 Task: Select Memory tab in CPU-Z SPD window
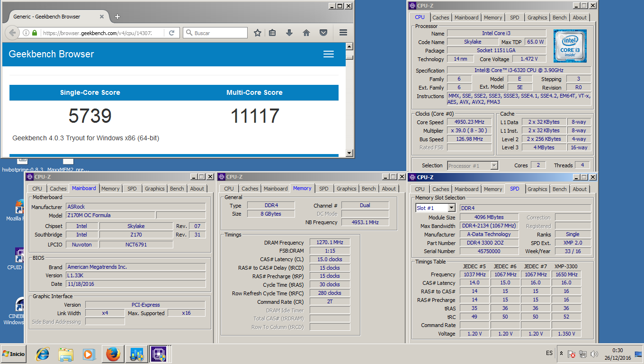[x=492, y=189]
